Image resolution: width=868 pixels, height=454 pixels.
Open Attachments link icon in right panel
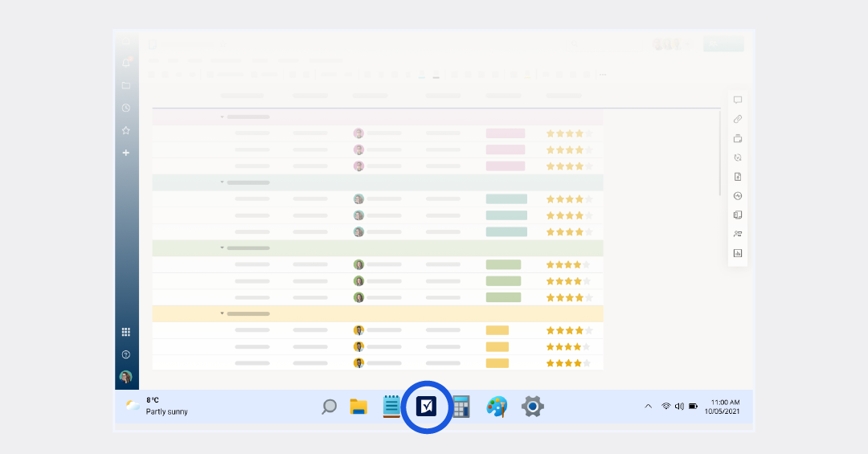point(738,119)
